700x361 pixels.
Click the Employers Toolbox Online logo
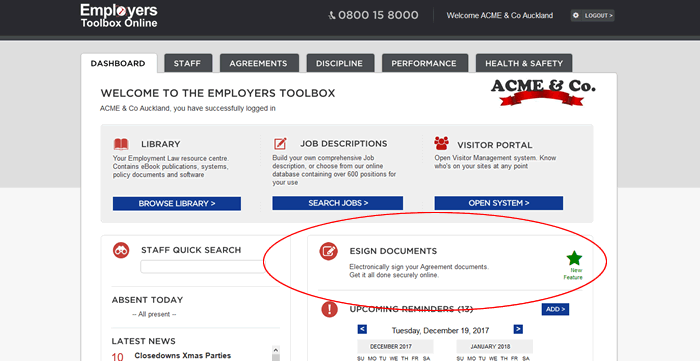[119, 16]
